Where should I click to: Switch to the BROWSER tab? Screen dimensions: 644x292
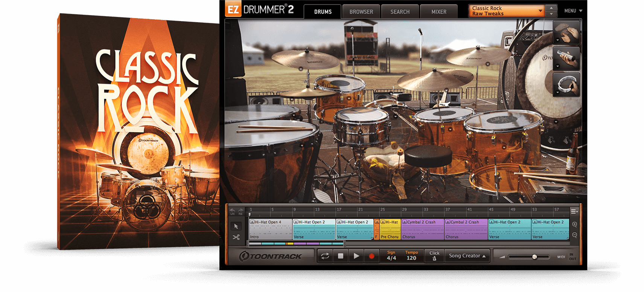(361, 12)
